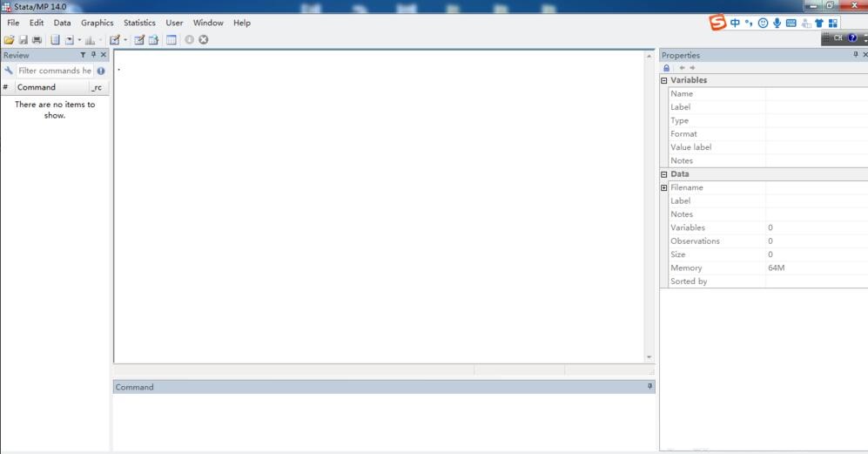Click the Filter commands input field
The image size is (868, 454).
click(54, 71)
